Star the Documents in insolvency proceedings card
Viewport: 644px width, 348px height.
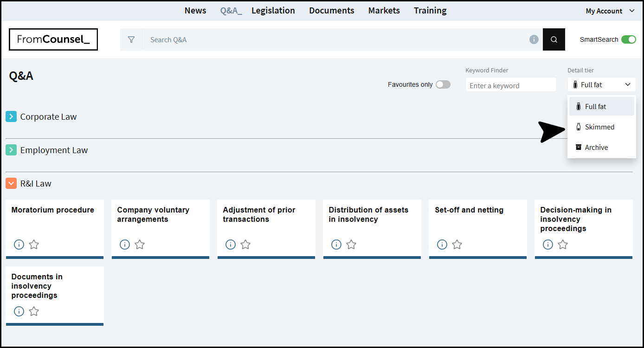(34, 311)
